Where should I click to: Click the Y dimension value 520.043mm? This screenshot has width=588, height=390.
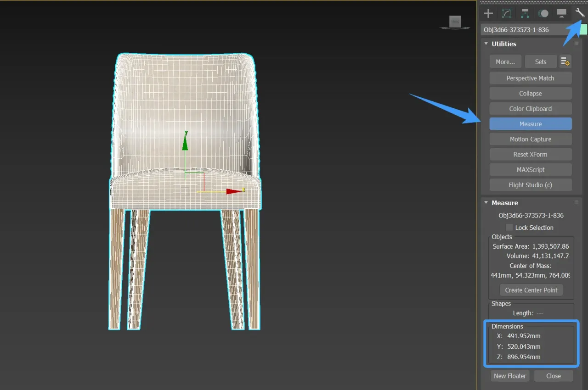click(524, 346)
